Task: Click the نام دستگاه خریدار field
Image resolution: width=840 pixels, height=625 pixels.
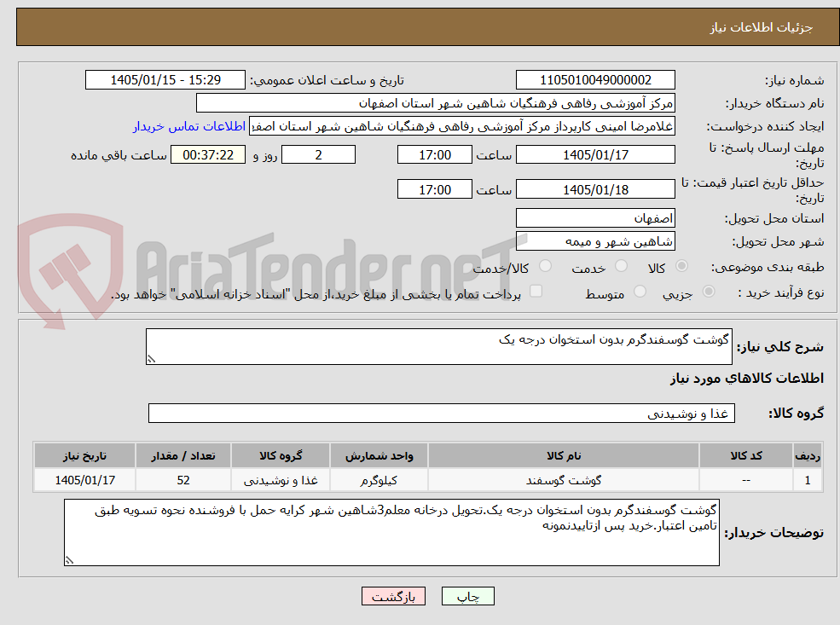Action: (x=436, y=103)
